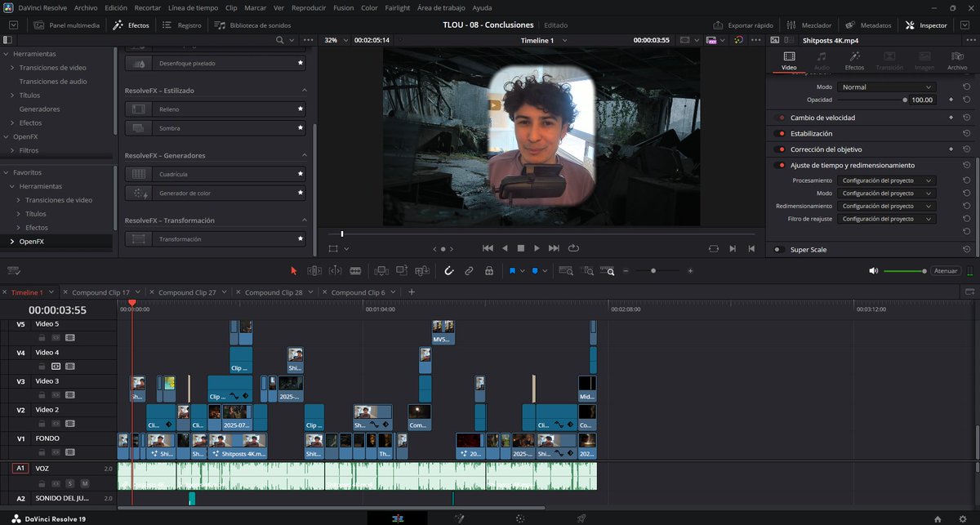This screenshot has width=980, height=525.
Task: Click the Overwrite clip icon
Action: (x=402, y=270)
